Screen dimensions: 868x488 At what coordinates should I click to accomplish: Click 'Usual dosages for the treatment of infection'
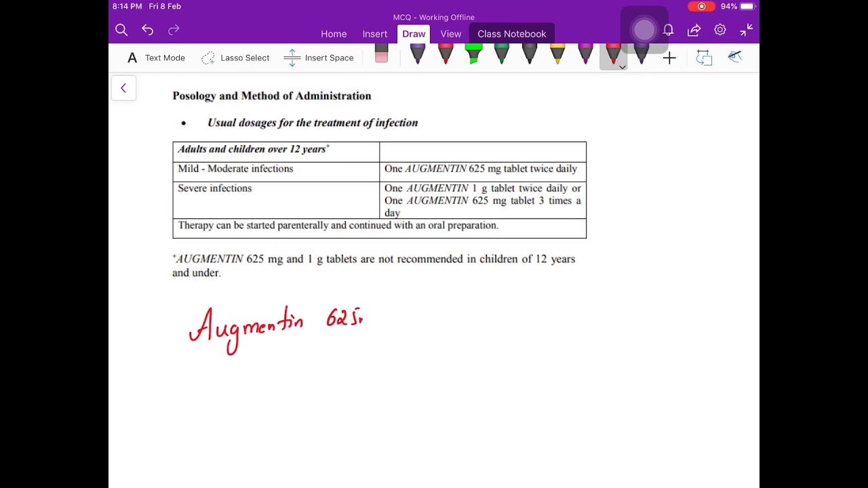313,123
